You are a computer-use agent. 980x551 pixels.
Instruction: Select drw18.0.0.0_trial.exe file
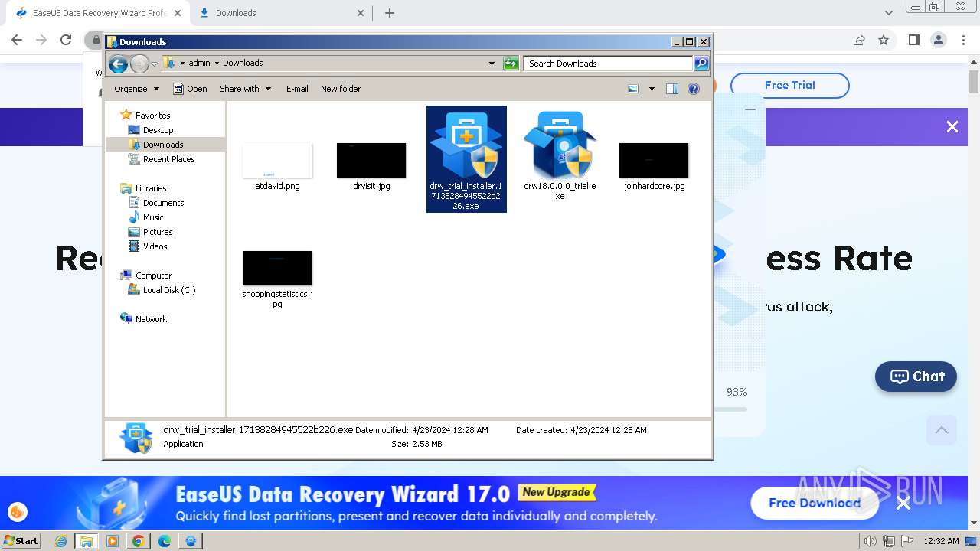tap(560, 155)
